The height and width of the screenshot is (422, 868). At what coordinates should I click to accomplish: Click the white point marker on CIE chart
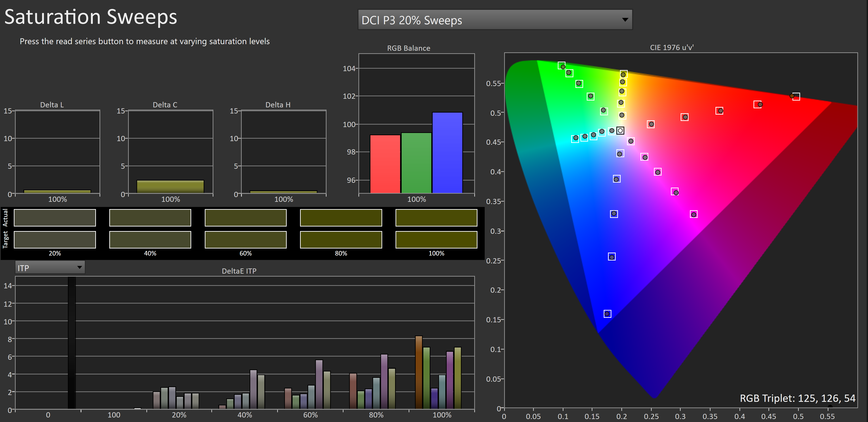pyautogui.click(x=620, y=130)
